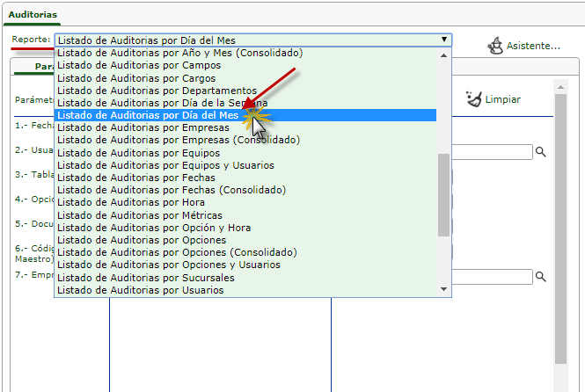Click the upper search input field
The width and height of the screenshot is (585, 392).
[492, 152]
